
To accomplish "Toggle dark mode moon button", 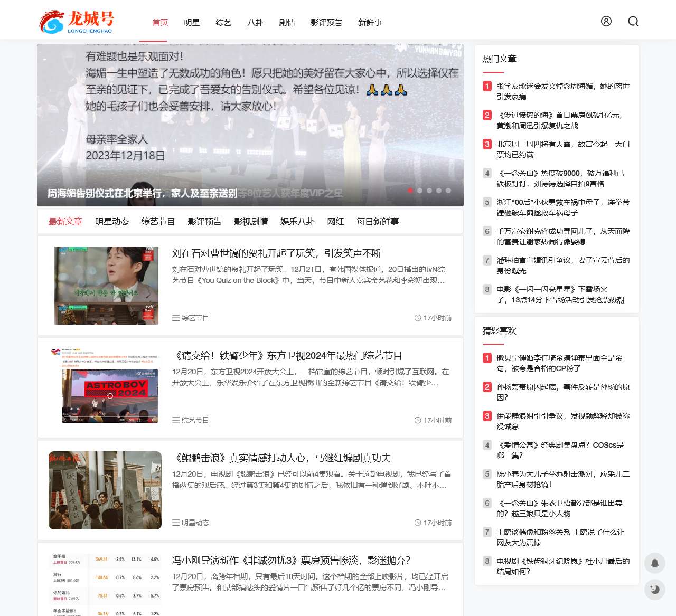I will pos(655,590).
